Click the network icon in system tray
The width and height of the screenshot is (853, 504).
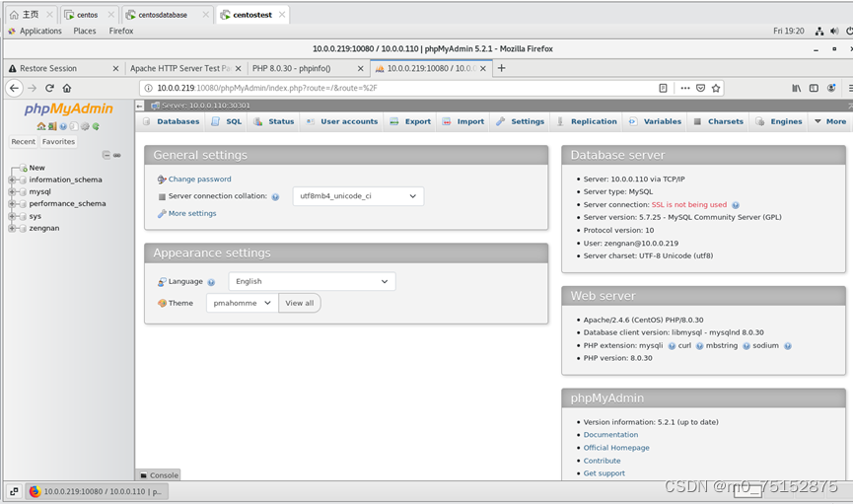coord(819,31)
